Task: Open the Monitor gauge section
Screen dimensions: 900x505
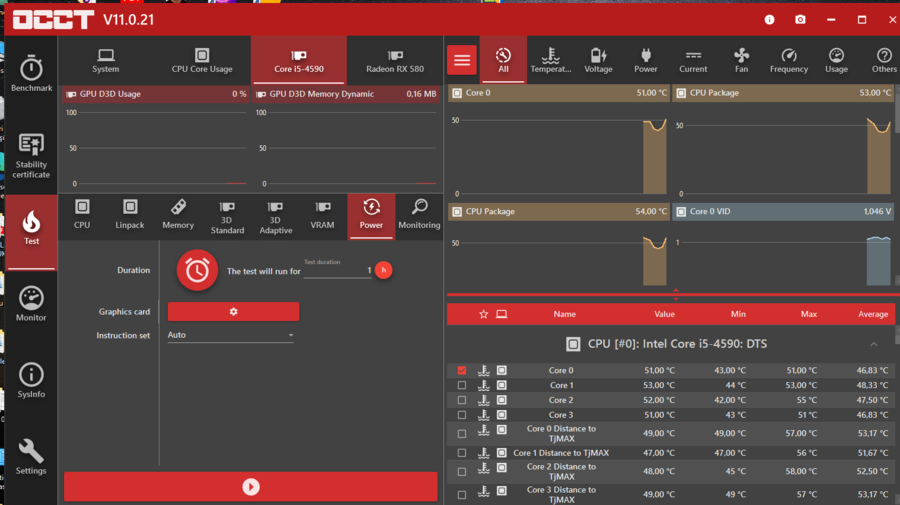Action: click(31, 304)
